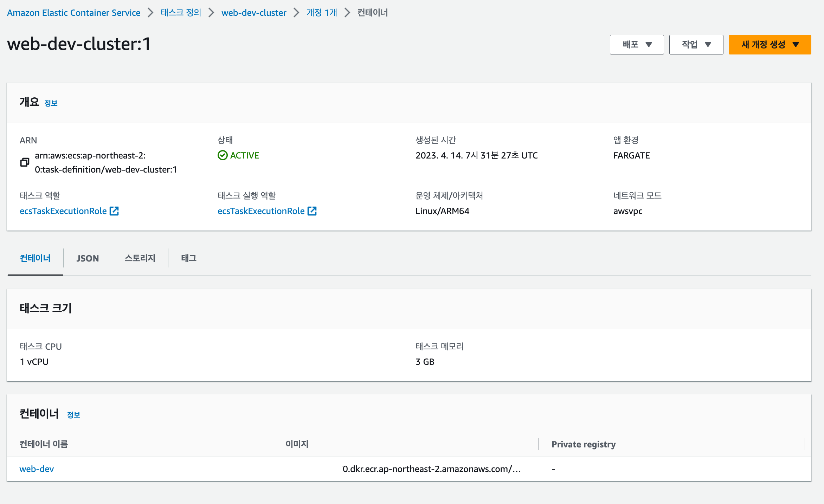Viewport: 824px width, 504px height.
Task: Open the 배포 dropdown button
Action: (637, 45)
